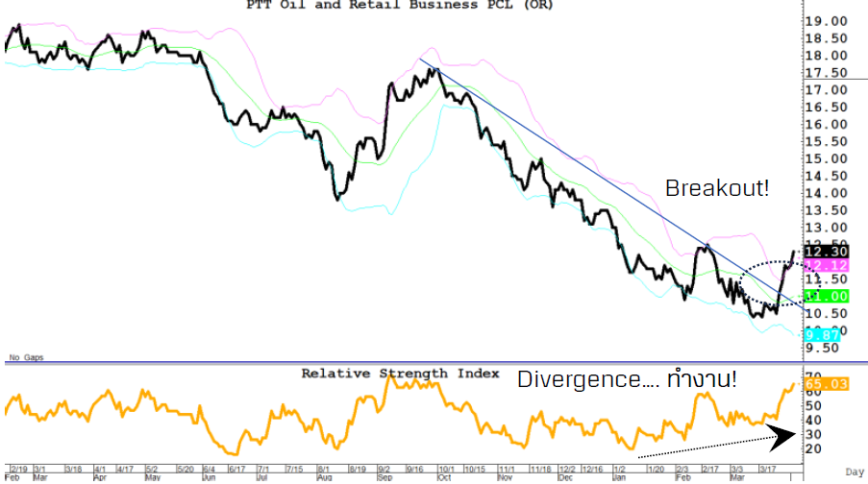Click the 7/15 date marker
Screen dimensions: 868x484
[x=294, y=469]
